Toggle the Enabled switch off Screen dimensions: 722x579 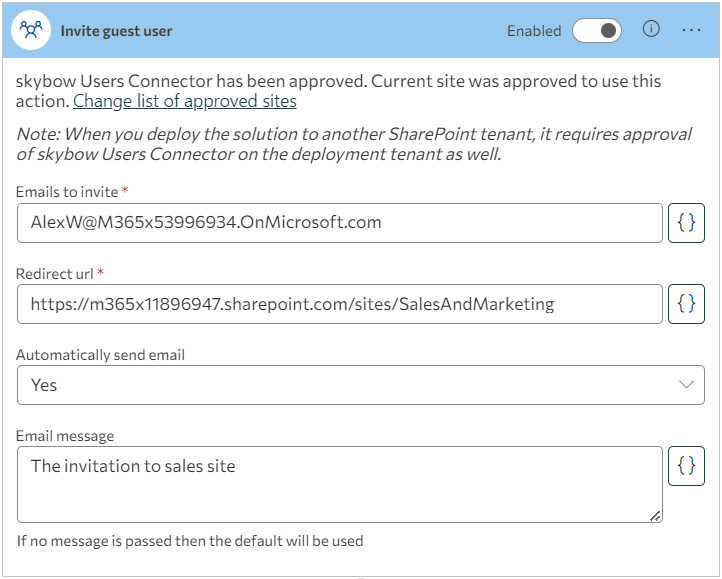[x=597, y=31]
